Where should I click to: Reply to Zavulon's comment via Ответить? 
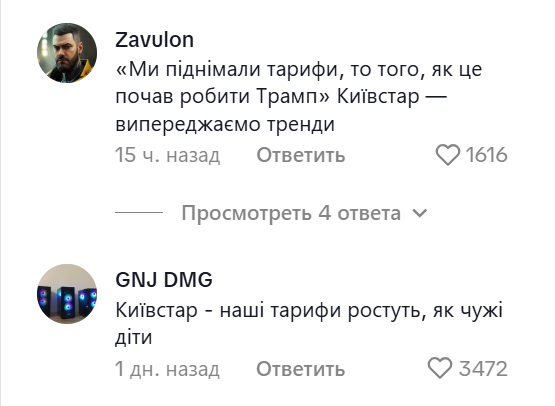[301, 155]
